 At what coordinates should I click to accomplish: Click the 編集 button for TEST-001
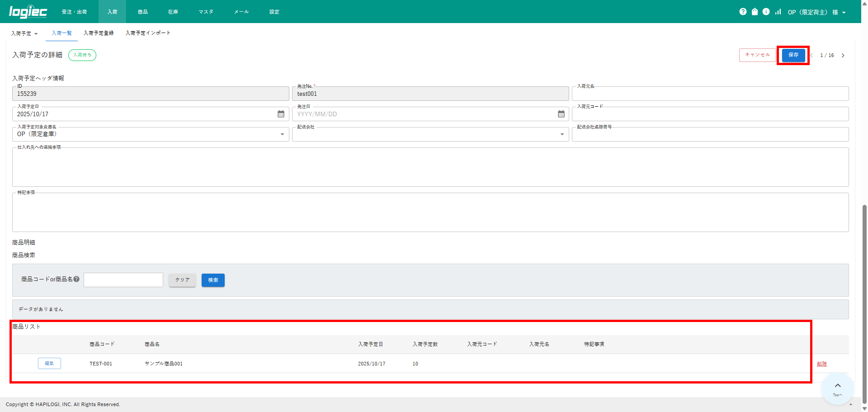click(49, 363)
